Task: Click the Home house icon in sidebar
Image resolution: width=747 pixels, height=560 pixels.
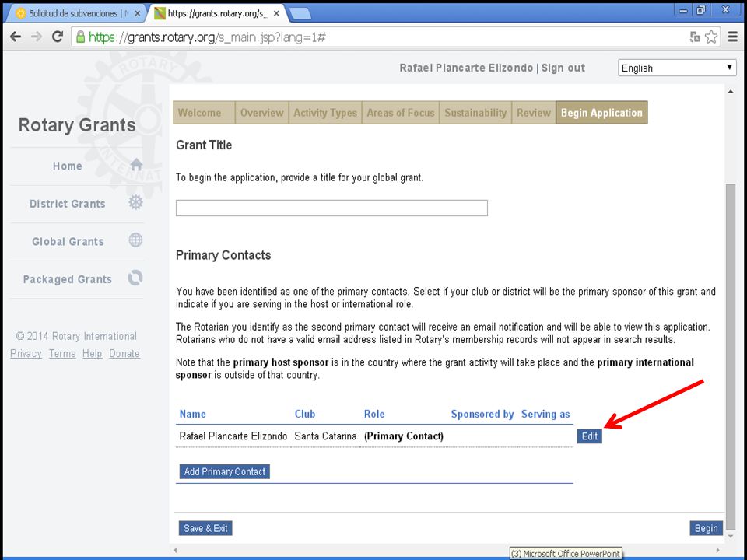Action: click(136, 165)
